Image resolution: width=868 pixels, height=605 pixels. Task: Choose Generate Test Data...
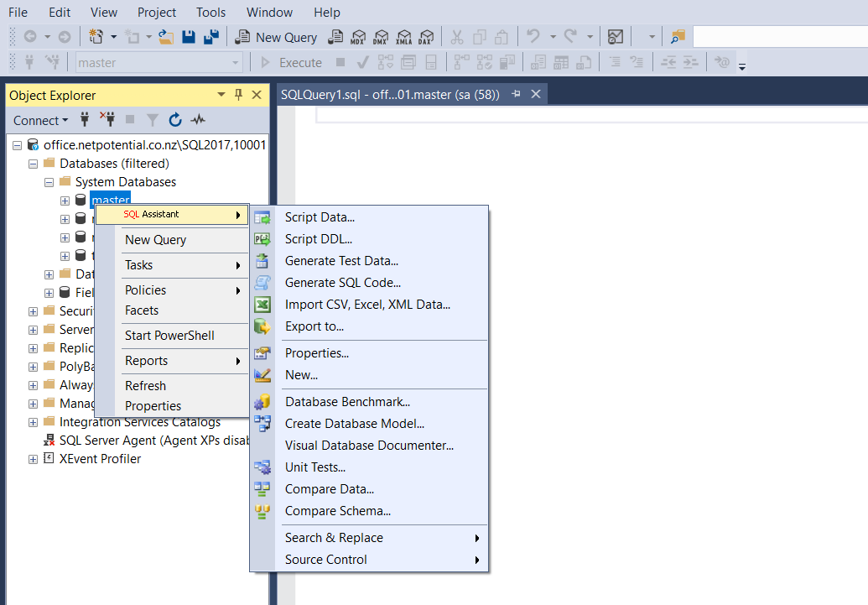tap(369, 261)
